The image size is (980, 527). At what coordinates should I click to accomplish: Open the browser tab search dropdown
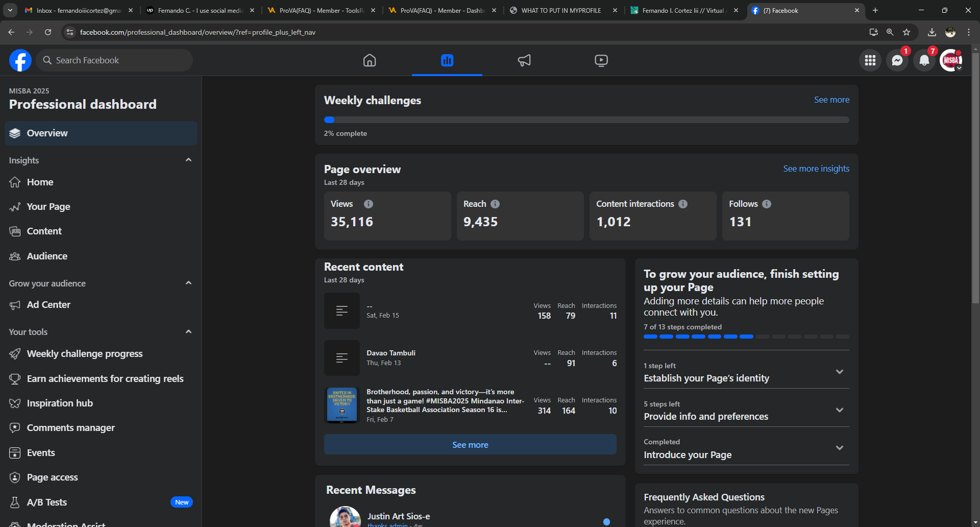tap(10, 10)
